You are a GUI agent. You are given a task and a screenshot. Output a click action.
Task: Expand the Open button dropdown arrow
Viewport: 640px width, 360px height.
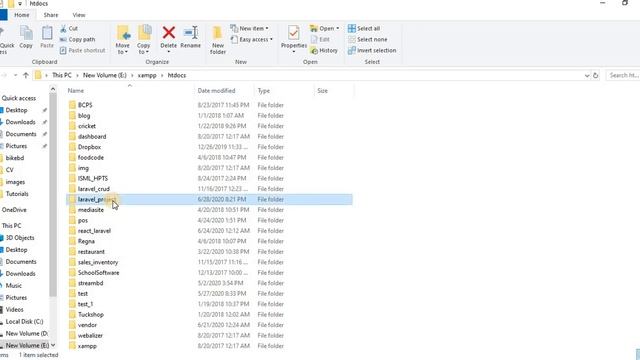pyautogui.click(x=338, y=29)
